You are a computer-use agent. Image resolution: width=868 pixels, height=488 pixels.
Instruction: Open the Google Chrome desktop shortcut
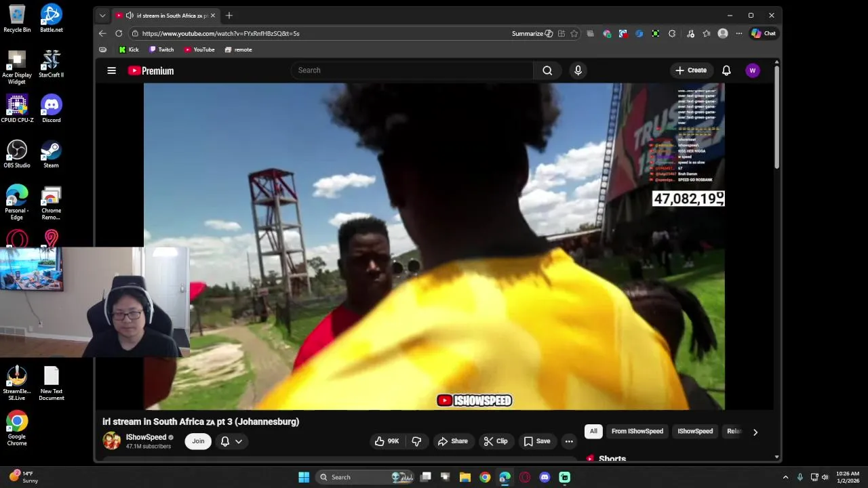[17, 428]
